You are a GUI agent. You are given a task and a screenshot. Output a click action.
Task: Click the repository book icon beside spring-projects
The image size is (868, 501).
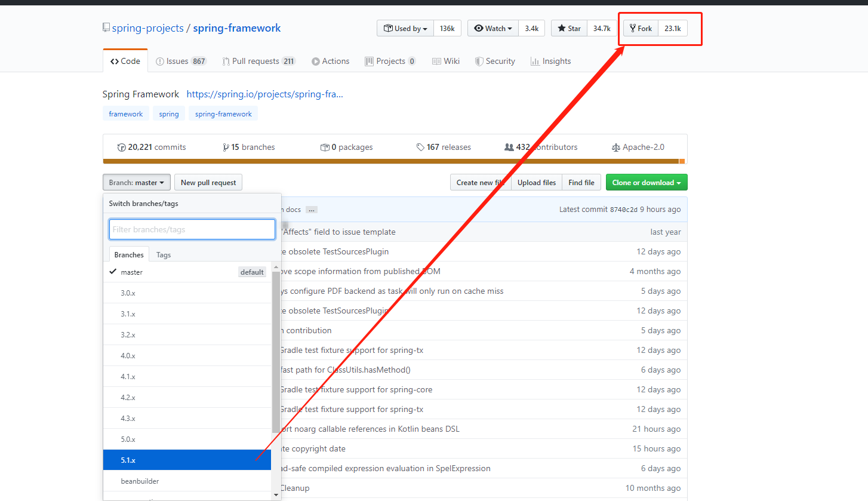tap(106, 27)
